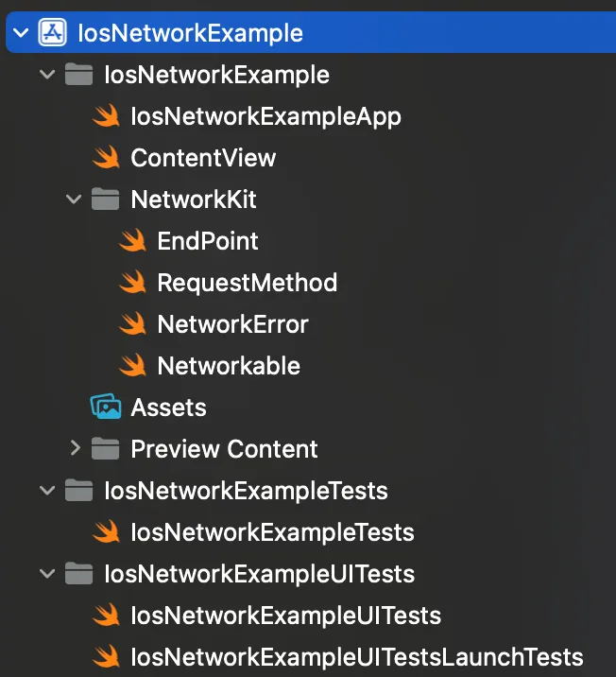Collapse the IosNetworkExampleUITests group chevron
Viewport: 616px width, 677px height.
pos(47,574)
